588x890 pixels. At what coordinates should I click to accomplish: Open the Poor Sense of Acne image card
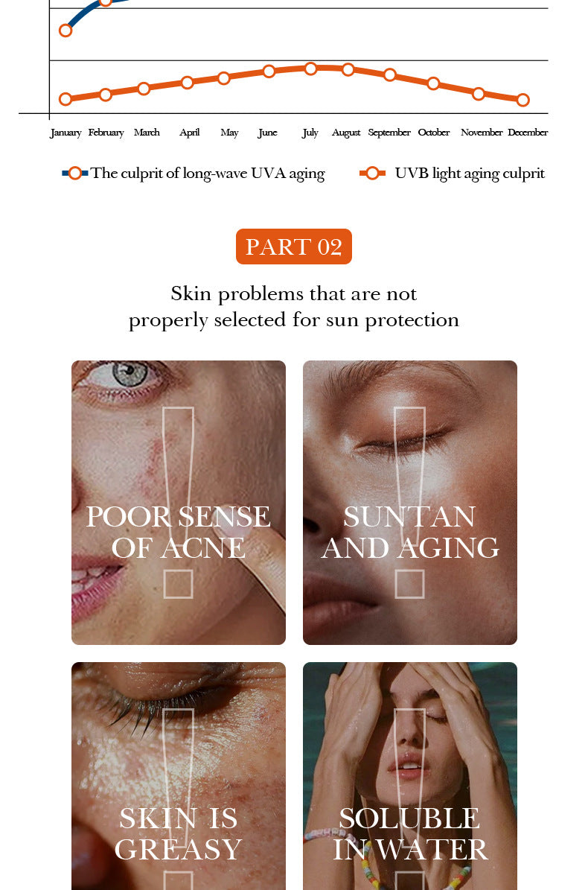(x=179, y=502)
